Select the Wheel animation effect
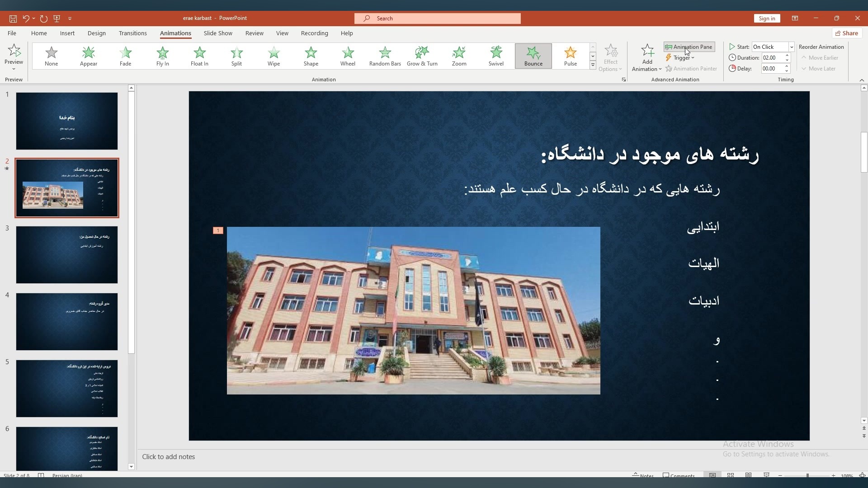The width and height of the screenshot is (868, 488). [348, 56]
